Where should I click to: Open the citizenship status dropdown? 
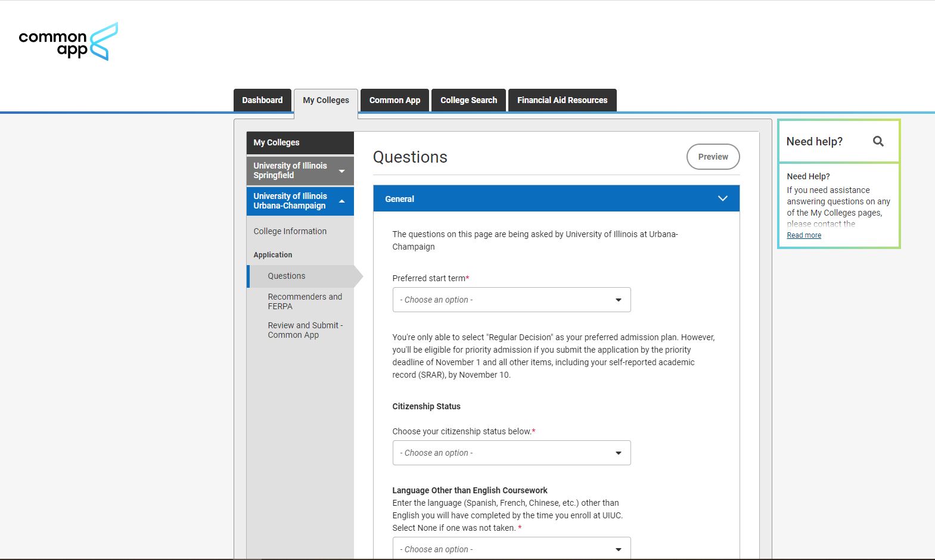point(511,453)
